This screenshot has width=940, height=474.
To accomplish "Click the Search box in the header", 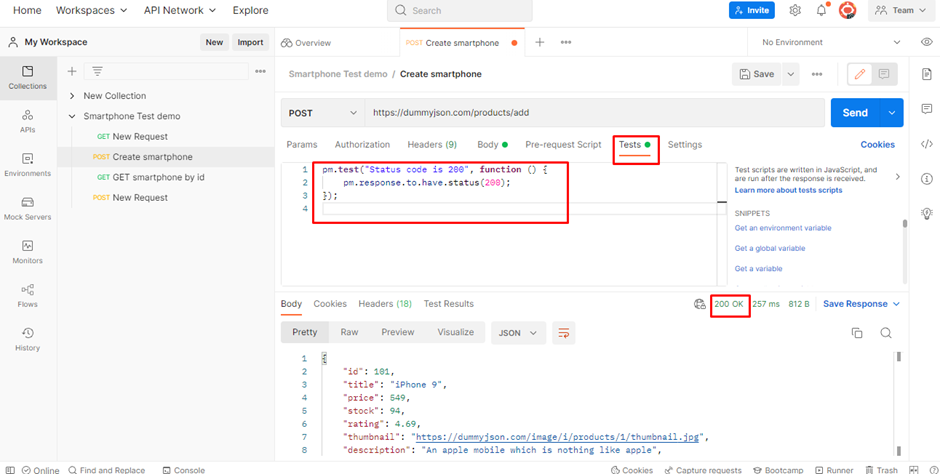I will pyautogui.click(x=460, y=11).
